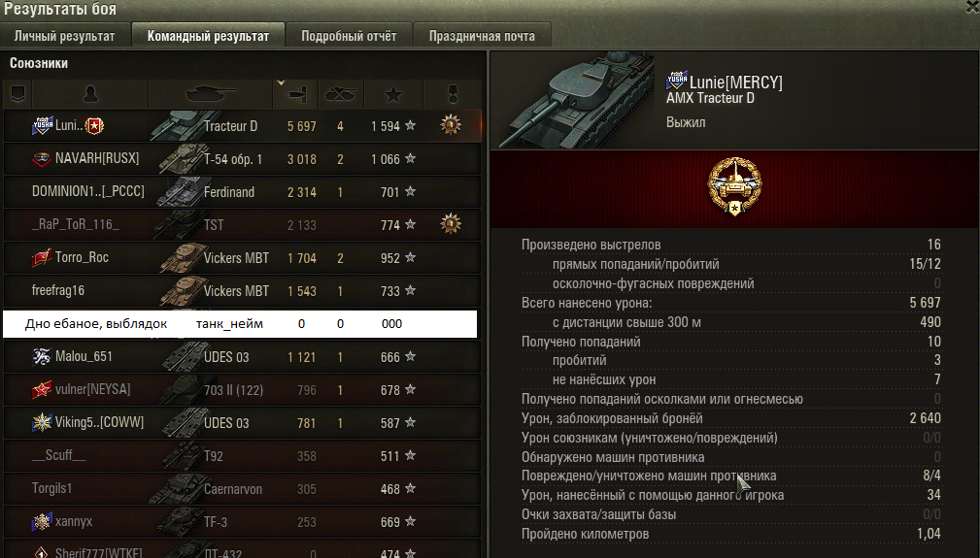Sort allies by kills column icon

[341, 95]
